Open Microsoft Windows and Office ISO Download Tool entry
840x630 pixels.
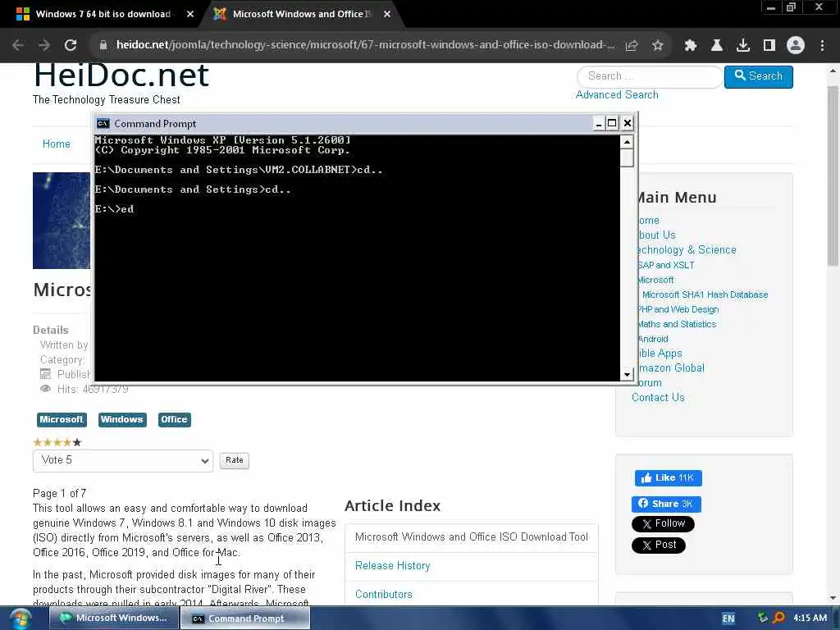(x=472, y=537)
